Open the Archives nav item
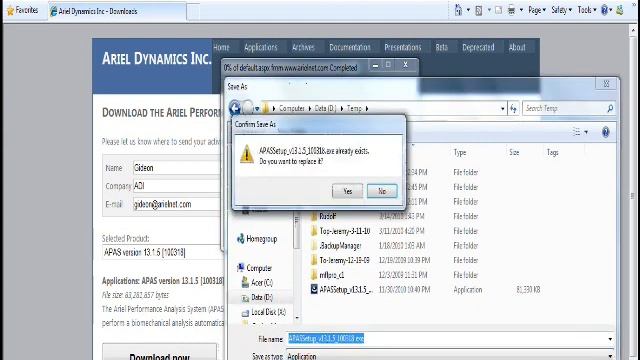 click(303, 47)
